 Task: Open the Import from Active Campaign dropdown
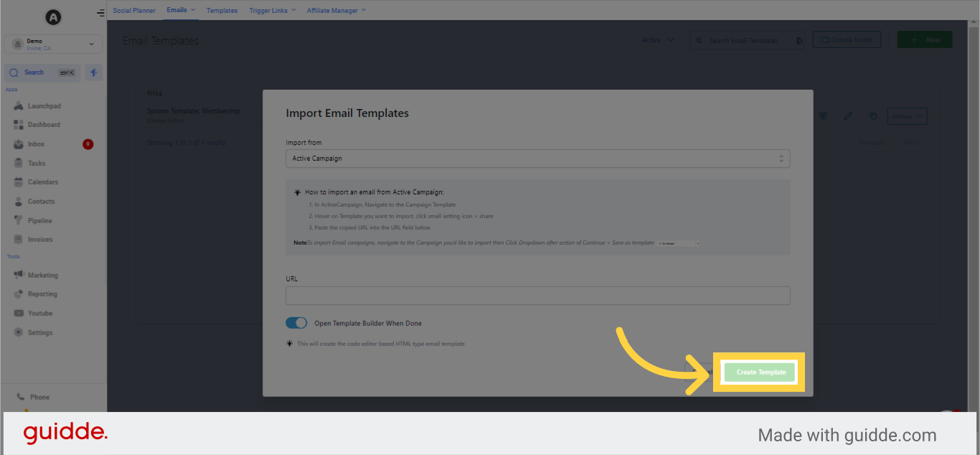pos(538,159)
